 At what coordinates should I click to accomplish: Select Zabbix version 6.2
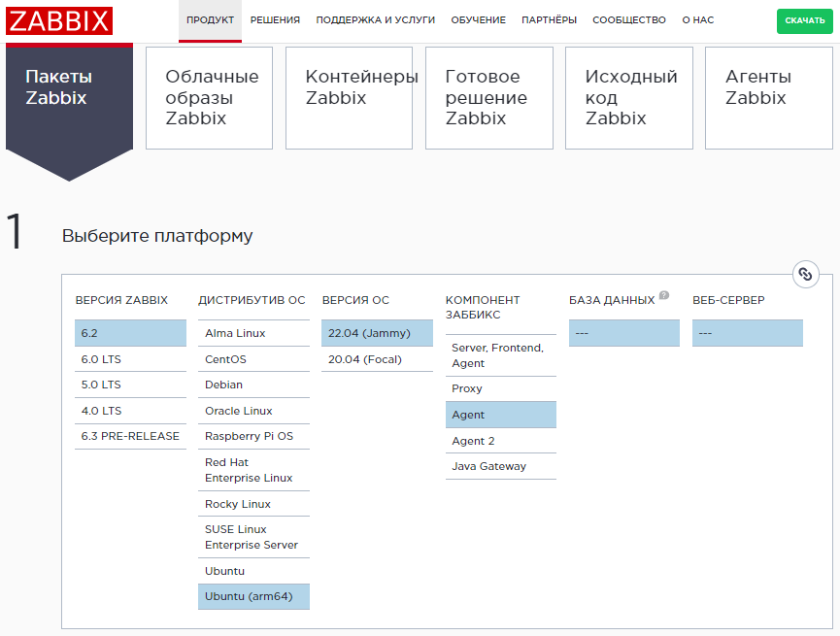click(x=130, y=333)
